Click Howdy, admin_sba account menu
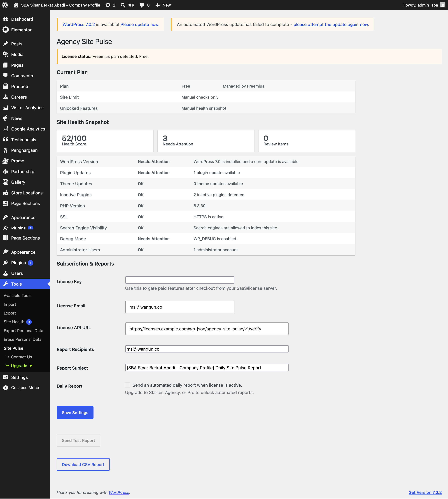 423,5
